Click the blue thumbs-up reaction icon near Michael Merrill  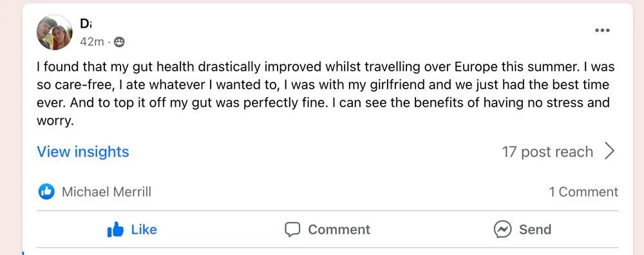point(46,191)
